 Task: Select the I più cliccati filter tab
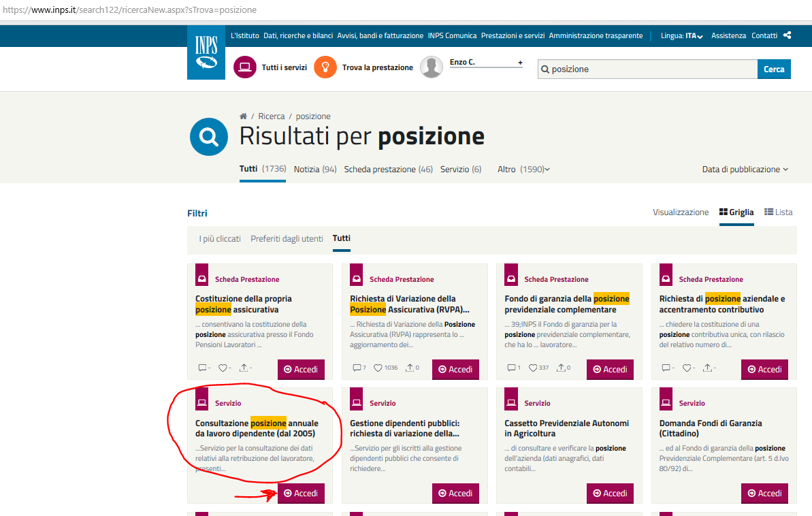click(x=220, y=239)
